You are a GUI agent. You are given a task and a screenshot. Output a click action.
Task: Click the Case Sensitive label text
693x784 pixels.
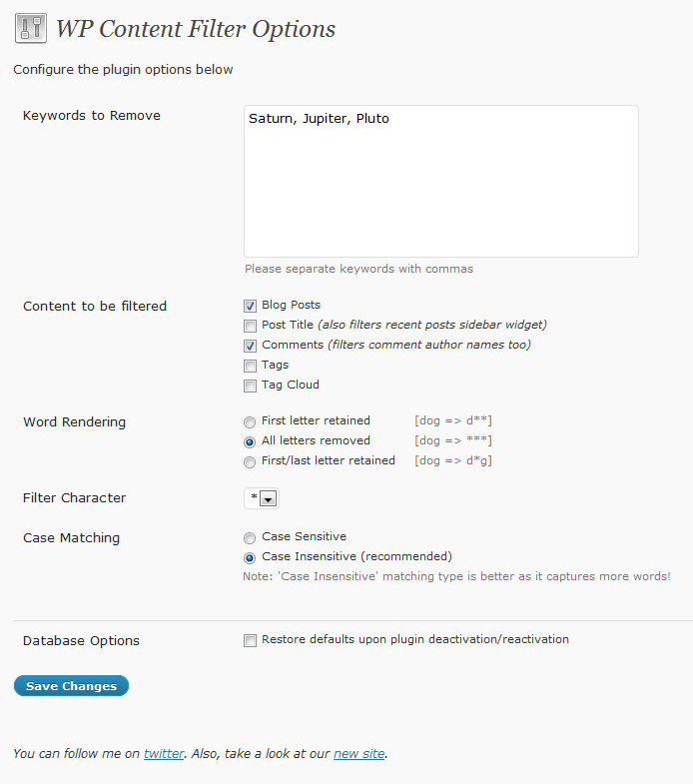coord(304,536)
